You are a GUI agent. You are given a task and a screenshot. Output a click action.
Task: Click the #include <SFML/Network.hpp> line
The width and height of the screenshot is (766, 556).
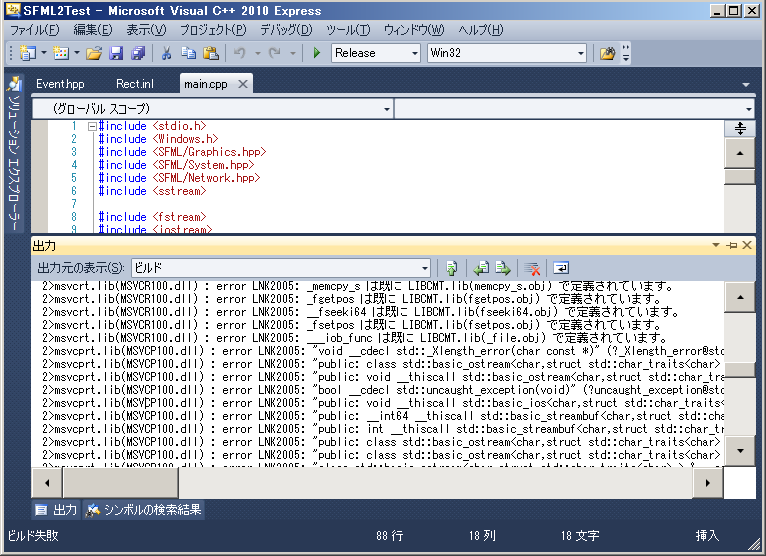click(179, 178)
